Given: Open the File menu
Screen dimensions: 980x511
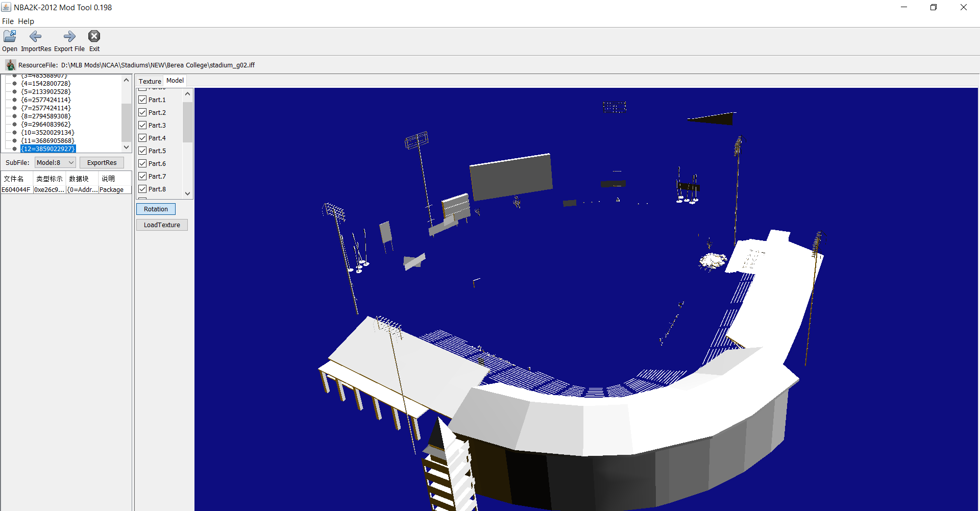Looking at the screenshot, I should click(x=8, y=21).
